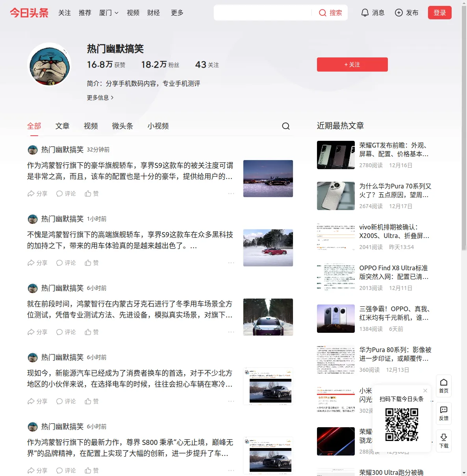Like the 1小时前 post
Image resolution: width=467 pixels, height=476 pixels.
[92, 263]
